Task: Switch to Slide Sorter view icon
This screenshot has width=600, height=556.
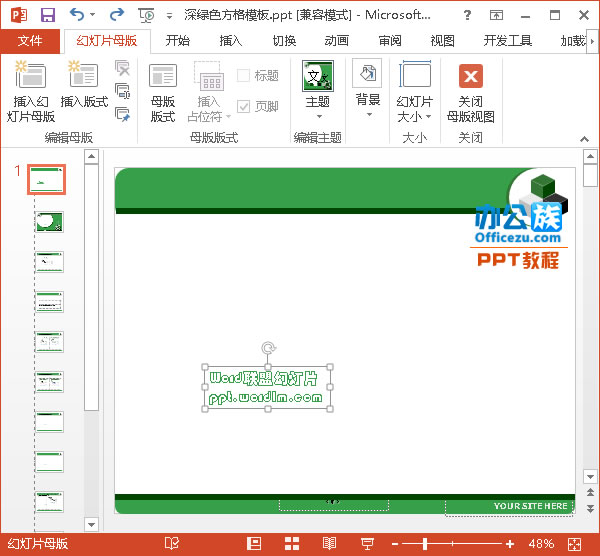Action: pos(292,543)
